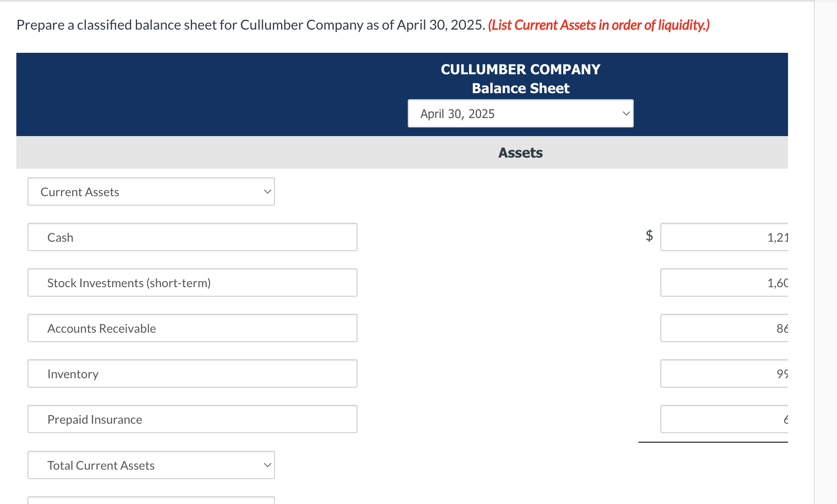Viewport: 837px width, 504px height.
Task: Click into the Prepaid Insurance label field
Action: [192, 419]
